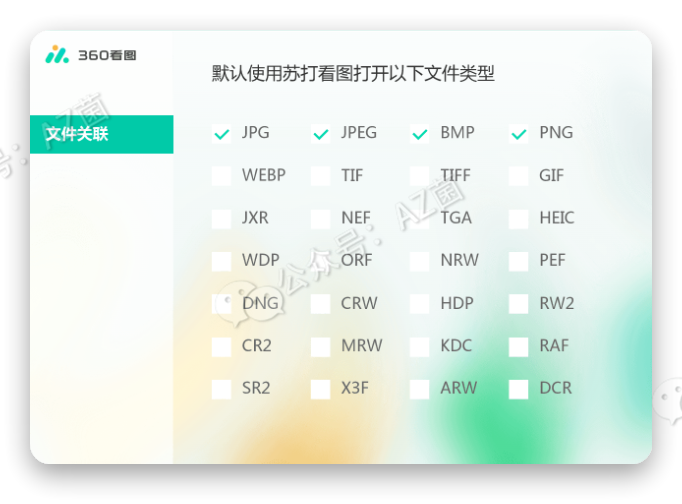The height and width of the screenshot is (504, 682).
Task: Enable the PEF checkbox
Action: [x=518, y=261]
